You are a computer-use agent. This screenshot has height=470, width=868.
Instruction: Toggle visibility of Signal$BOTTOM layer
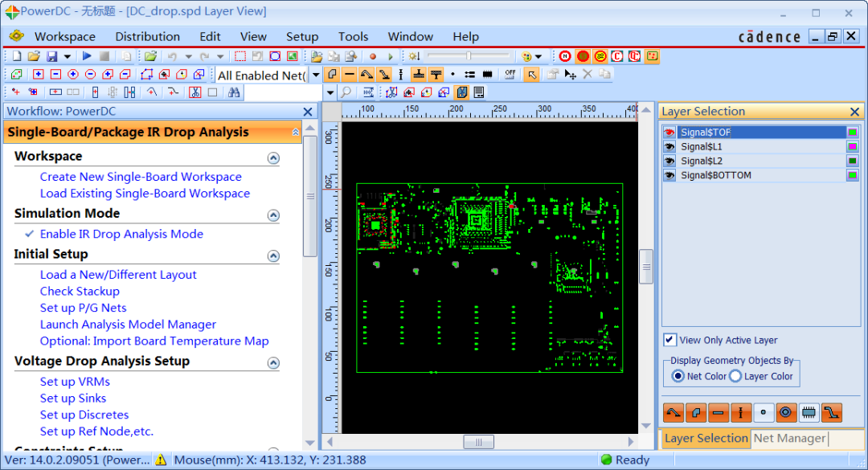(669, 175)
